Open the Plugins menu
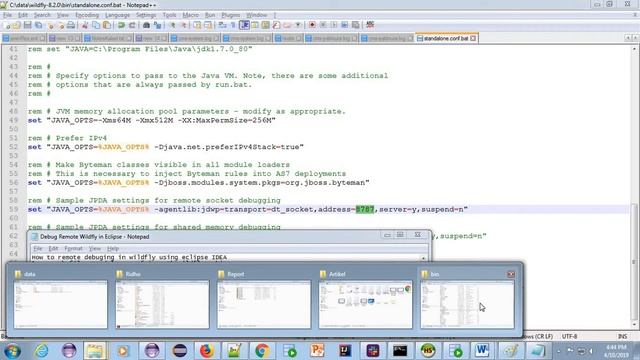The height and width of the screenshot is (360, 640). [x=231, y=15]
